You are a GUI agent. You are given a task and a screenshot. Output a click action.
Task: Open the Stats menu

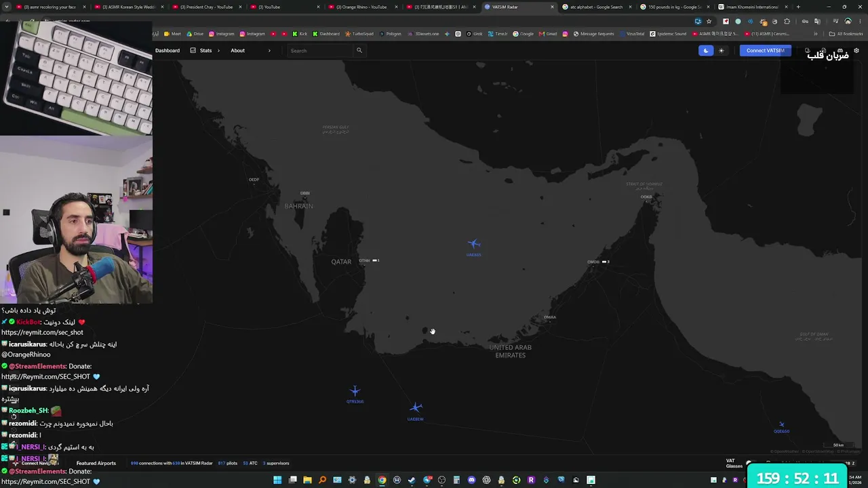tap(205, 50)
